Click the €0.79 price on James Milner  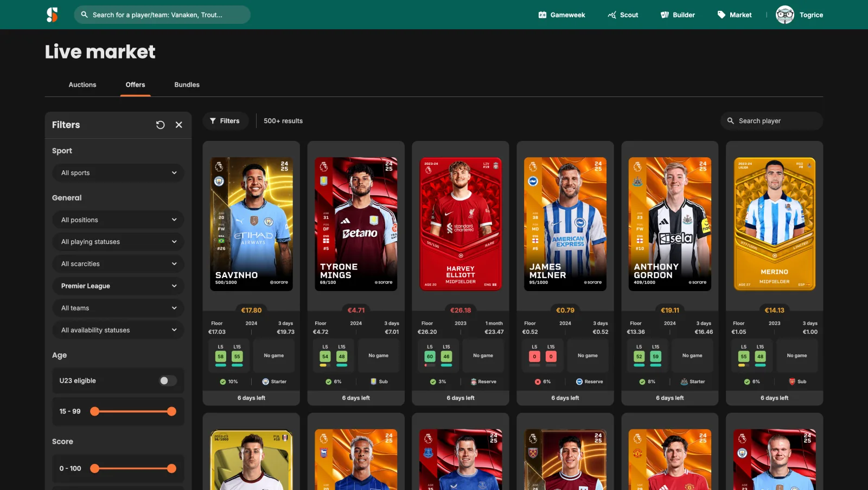pos(565,310)
